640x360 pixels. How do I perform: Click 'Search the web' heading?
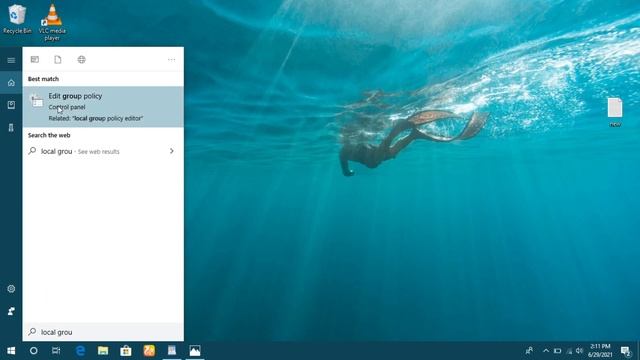[x=49, y=135]
